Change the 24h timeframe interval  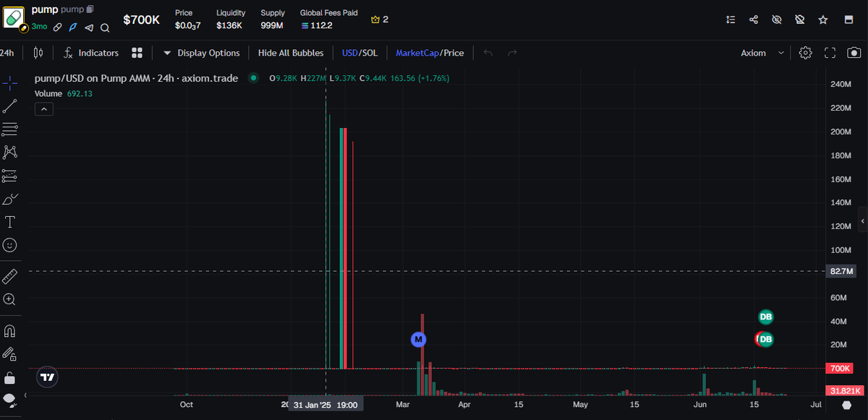pos(8,53)
